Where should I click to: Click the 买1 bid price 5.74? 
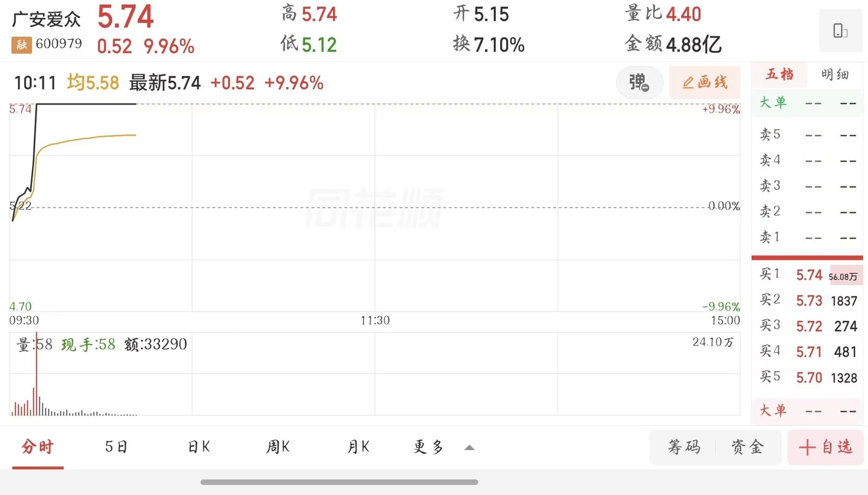point(809,275)
